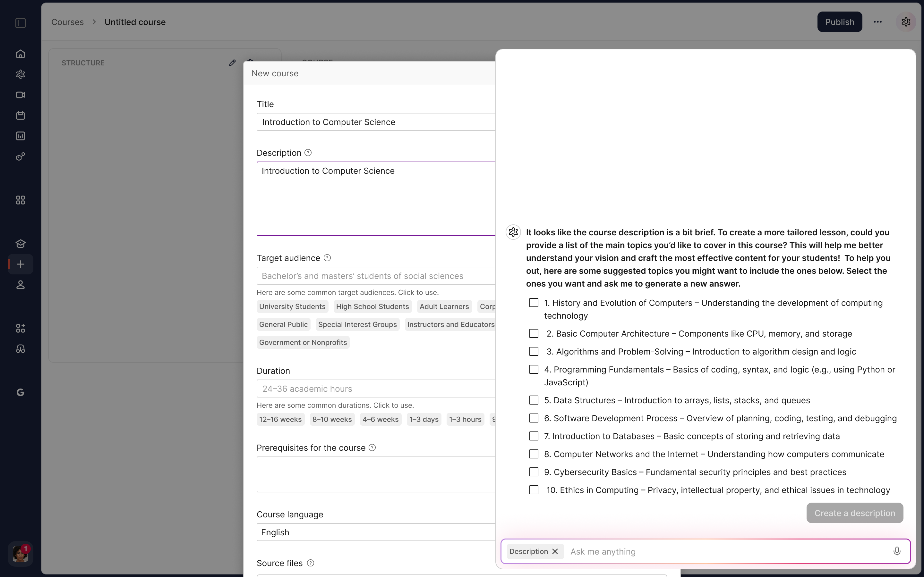Click the Publish button
924x577 pixels.
[x=839, y=22]
